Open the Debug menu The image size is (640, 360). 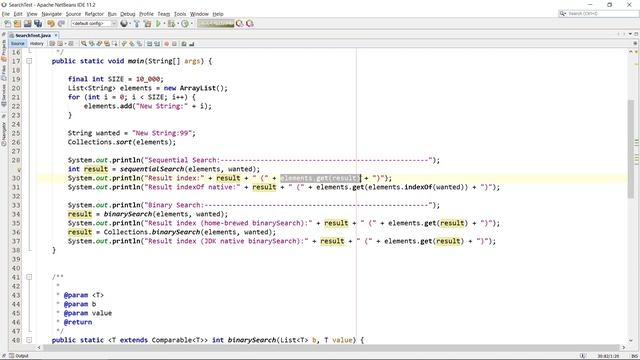tap(127, 14)
